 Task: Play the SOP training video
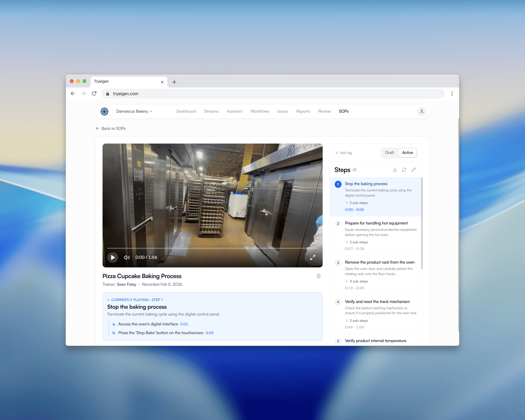coord(113,257)
